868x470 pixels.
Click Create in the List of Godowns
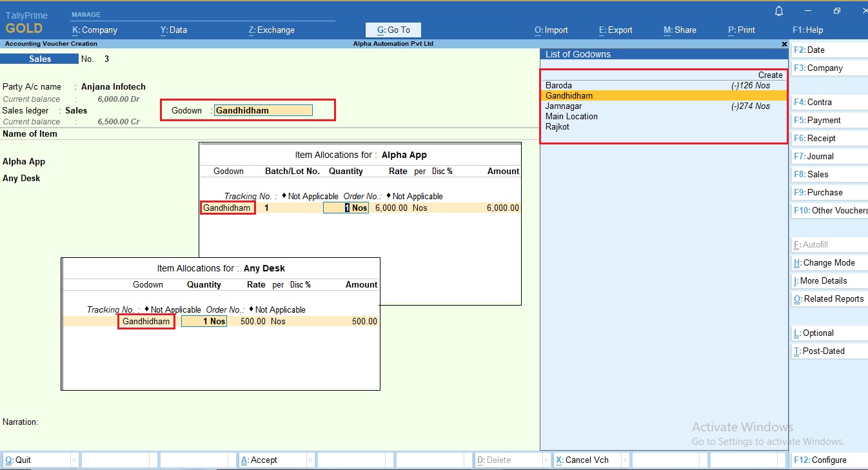pyautogui.click(x=770, y=75)
